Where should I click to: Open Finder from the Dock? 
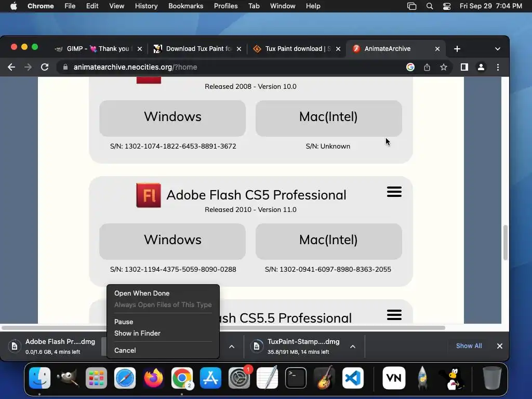39,378
